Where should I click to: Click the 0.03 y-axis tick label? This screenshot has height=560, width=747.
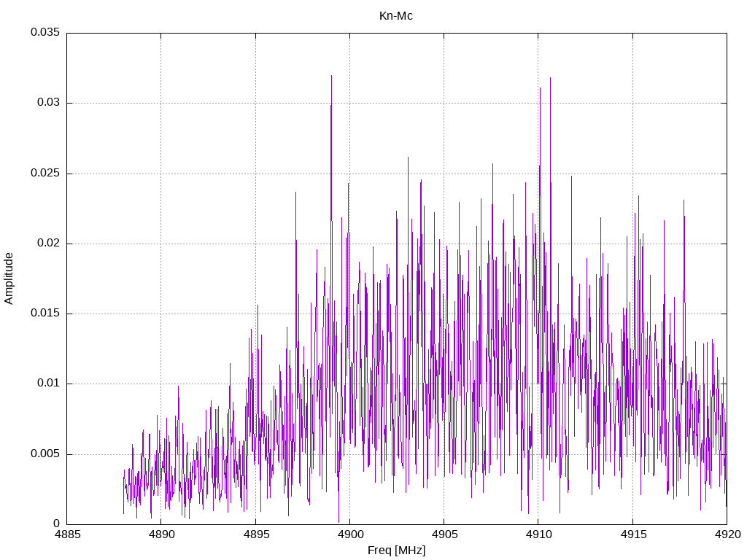tap(49, 102)
